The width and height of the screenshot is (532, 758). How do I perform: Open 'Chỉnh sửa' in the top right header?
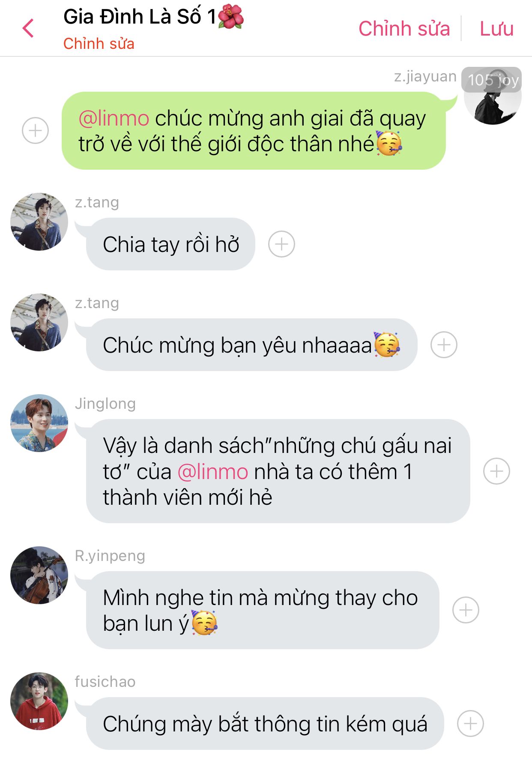pyautogui.click(x=404, y=29)
